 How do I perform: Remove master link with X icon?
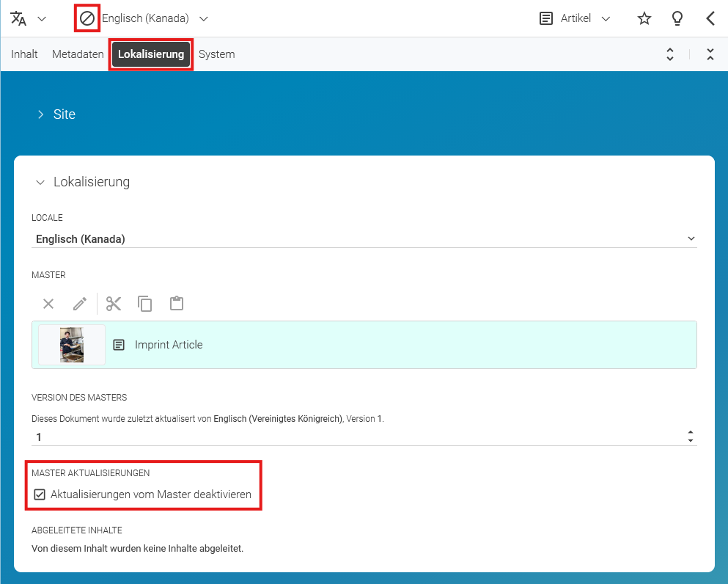point(48,304)
